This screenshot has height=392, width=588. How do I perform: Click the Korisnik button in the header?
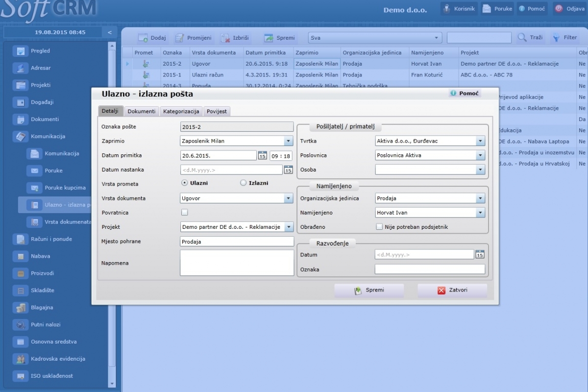point(459,9)
